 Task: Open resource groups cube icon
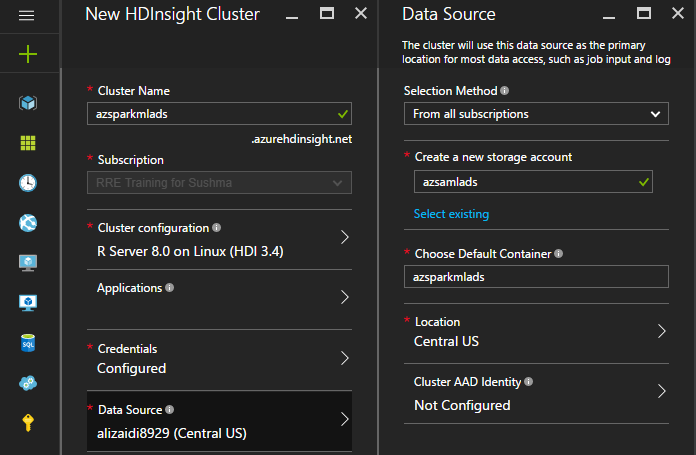point(28,102)
